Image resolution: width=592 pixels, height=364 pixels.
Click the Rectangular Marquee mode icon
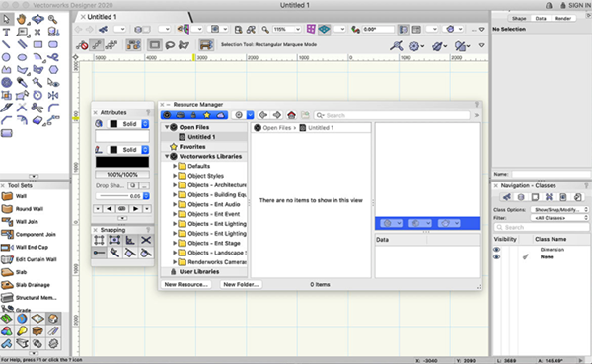tap(155, 45)
